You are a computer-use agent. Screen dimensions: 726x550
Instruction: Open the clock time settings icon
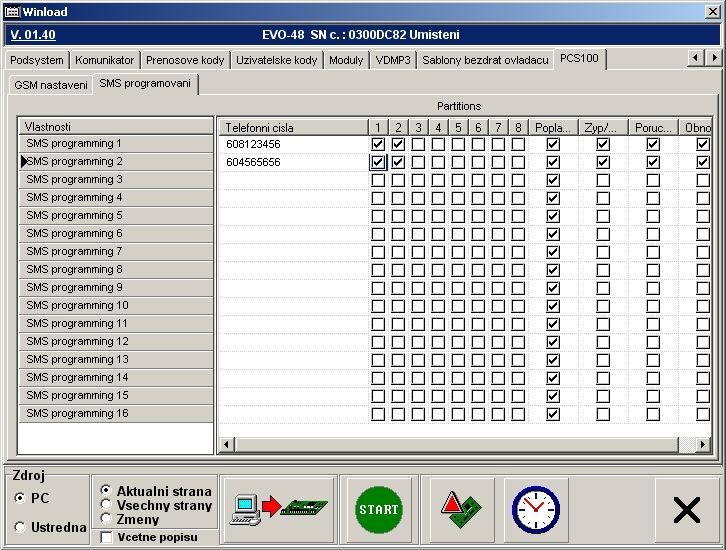click(535, 508)
